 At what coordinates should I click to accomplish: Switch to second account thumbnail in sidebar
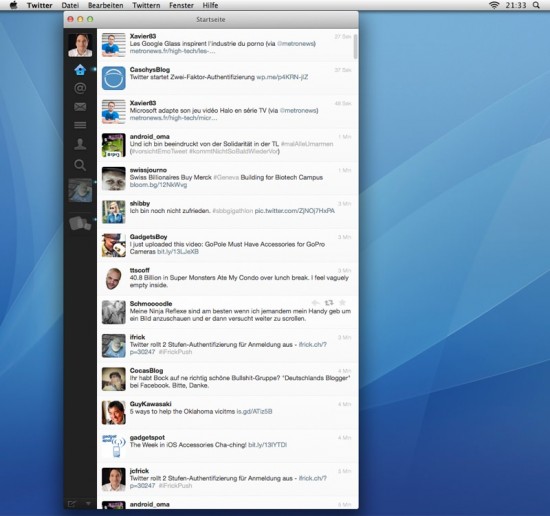click(80, 190)
